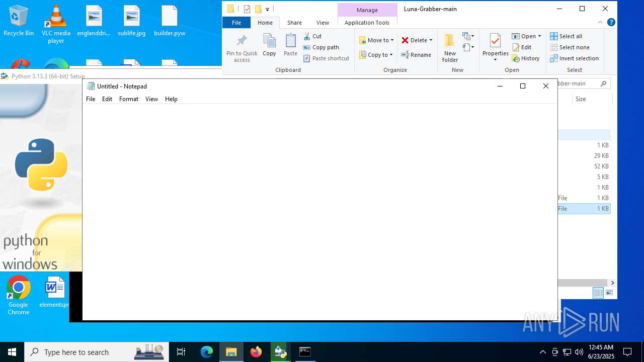Open the Explorer File tab

[x=236, y=23]
